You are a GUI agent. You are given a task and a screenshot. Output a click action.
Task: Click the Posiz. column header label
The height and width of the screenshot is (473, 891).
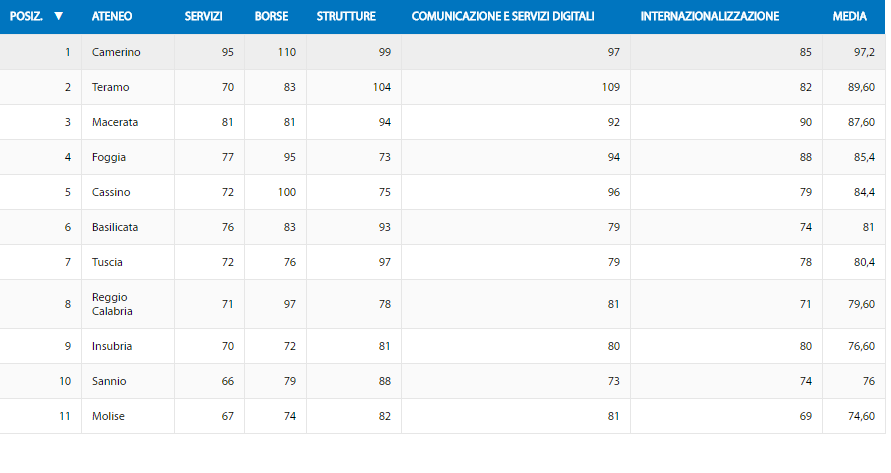(x=26, y=16)
